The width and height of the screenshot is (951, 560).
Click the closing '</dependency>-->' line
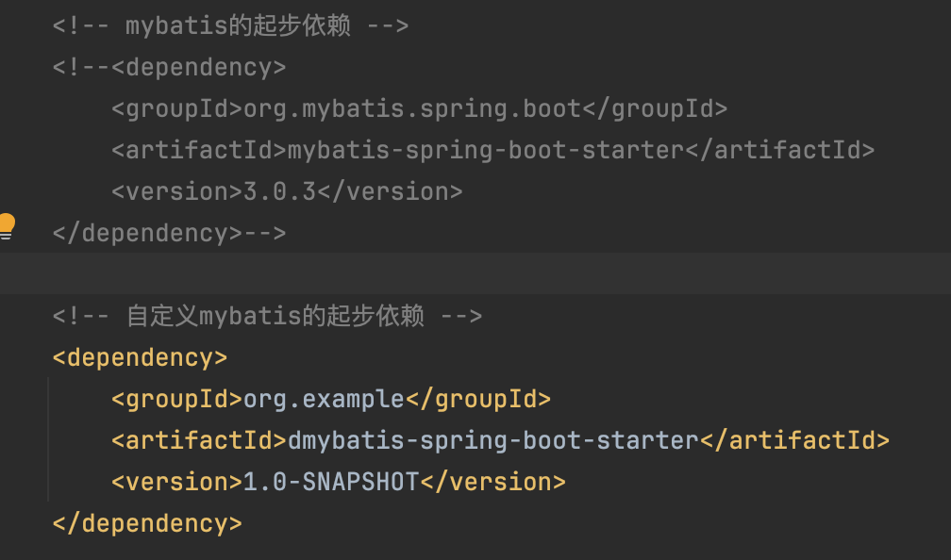pos(169,234)
